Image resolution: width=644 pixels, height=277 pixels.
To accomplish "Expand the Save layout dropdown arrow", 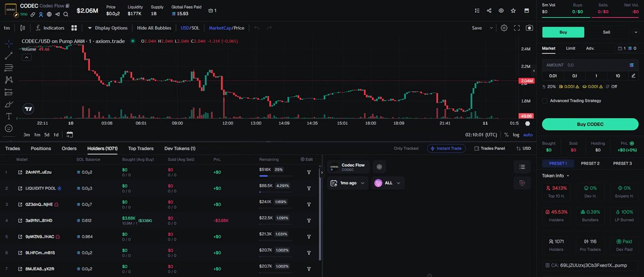I will coord(491,28).
